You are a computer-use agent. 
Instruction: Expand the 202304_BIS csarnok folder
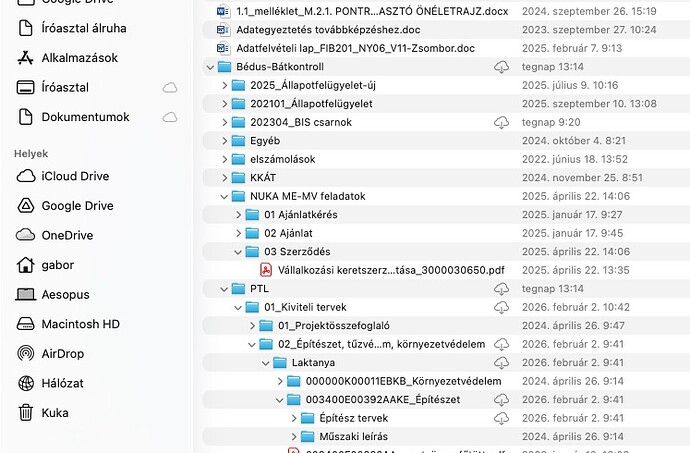(x=225, y=122)
